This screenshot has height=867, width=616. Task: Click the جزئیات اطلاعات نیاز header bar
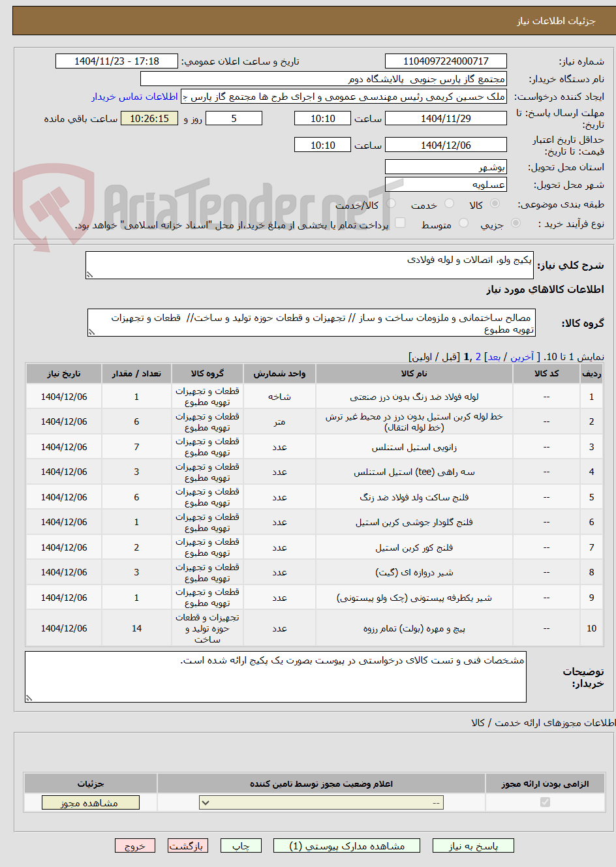pyautogui.click(x=314, y=21)
